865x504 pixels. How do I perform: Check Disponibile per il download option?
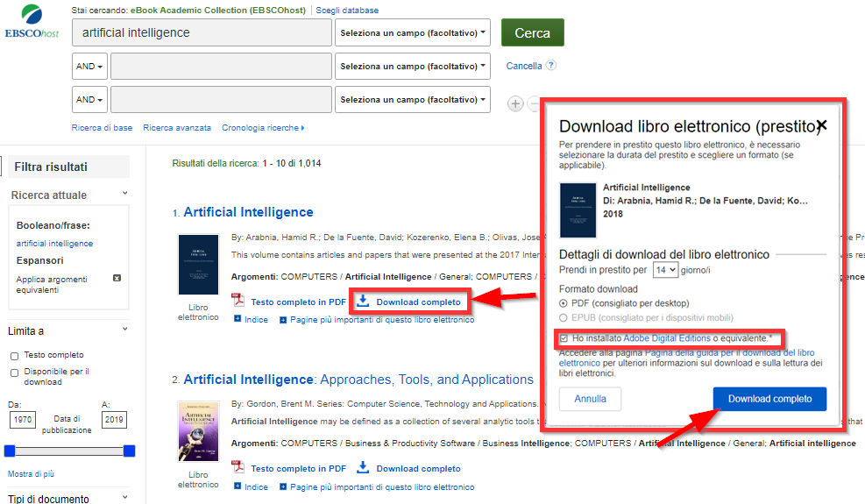14,373
